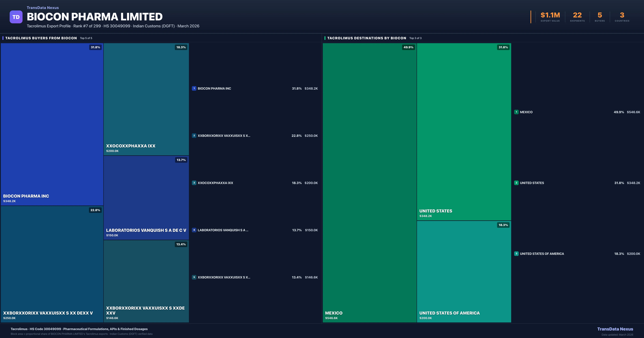Click the 22.8% badge on buyers treemap
Screen dimensions: 644x338
(95, 210)
